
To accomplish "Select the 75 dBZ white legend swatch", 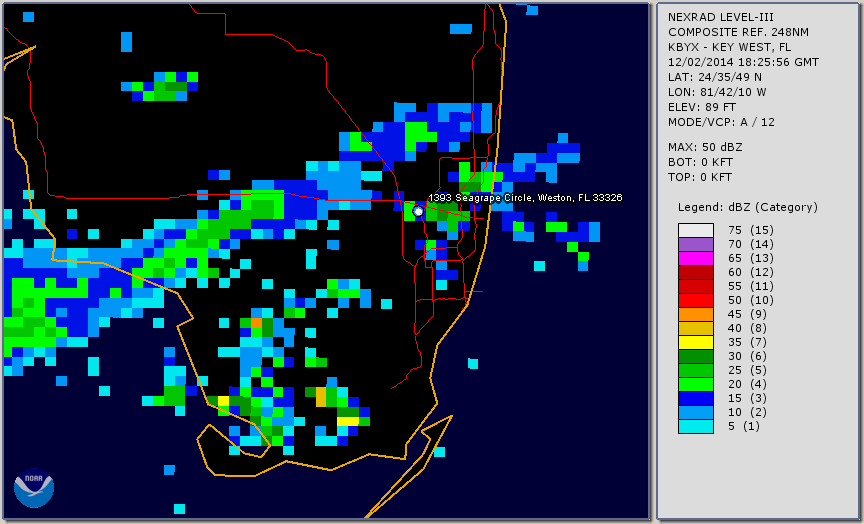I will 695,230.
